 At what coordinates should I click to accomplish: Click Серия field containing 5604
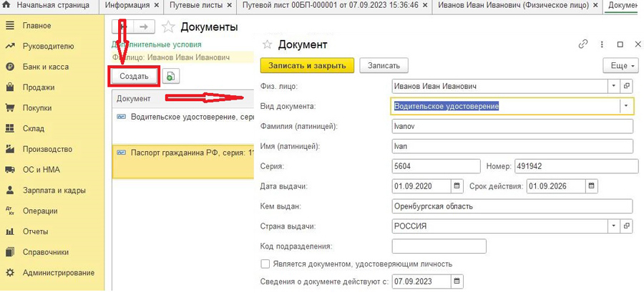tap(436, 166)
